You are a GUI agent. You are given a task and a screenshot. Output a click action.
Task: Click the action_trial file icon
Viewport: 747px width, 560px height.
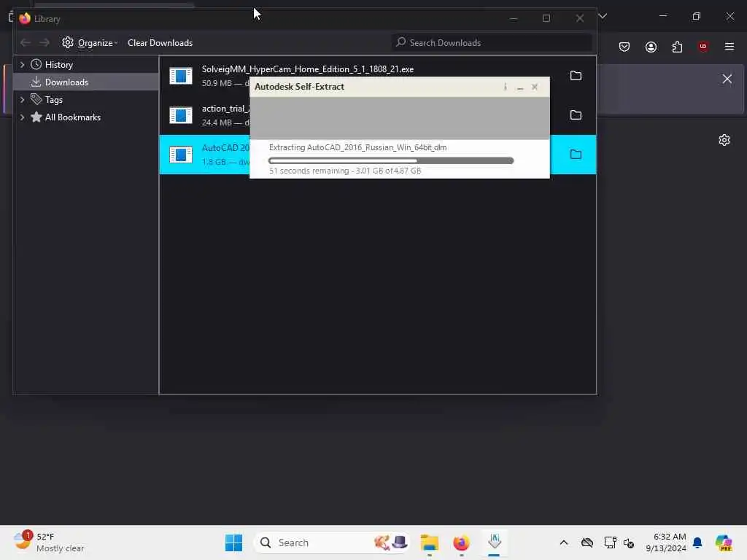tap(181, 114)
